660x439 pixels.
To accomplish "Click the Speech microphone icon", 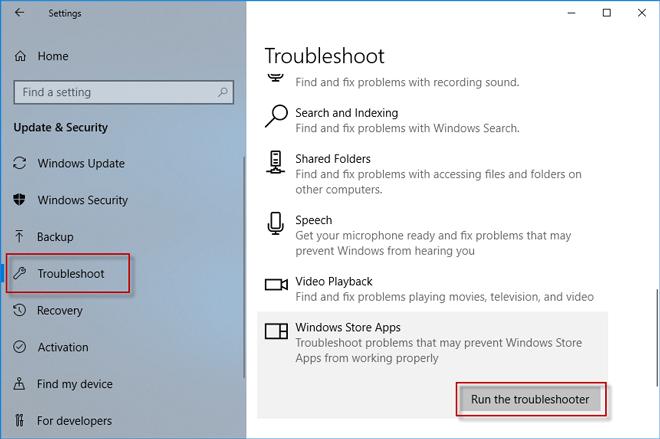I will click(x=276, y=224).
